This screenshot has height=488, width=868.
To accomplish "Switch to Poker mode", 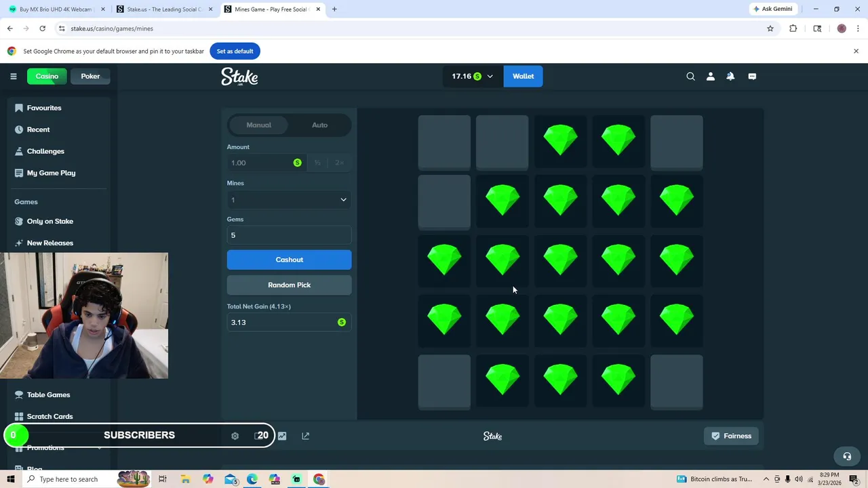I will coord(90,77).
